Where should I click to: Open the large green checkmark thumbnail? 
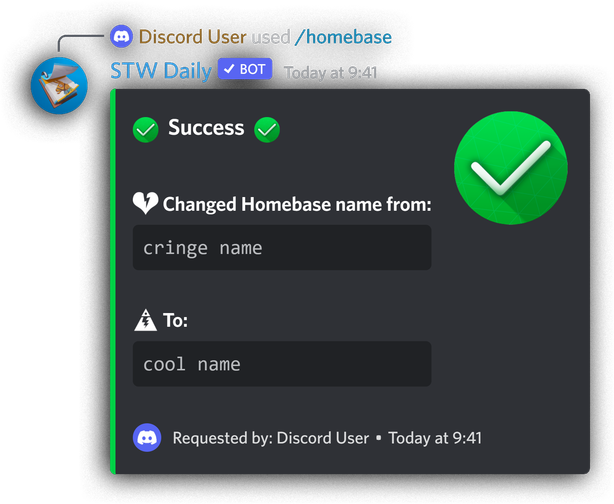[511, 168]
